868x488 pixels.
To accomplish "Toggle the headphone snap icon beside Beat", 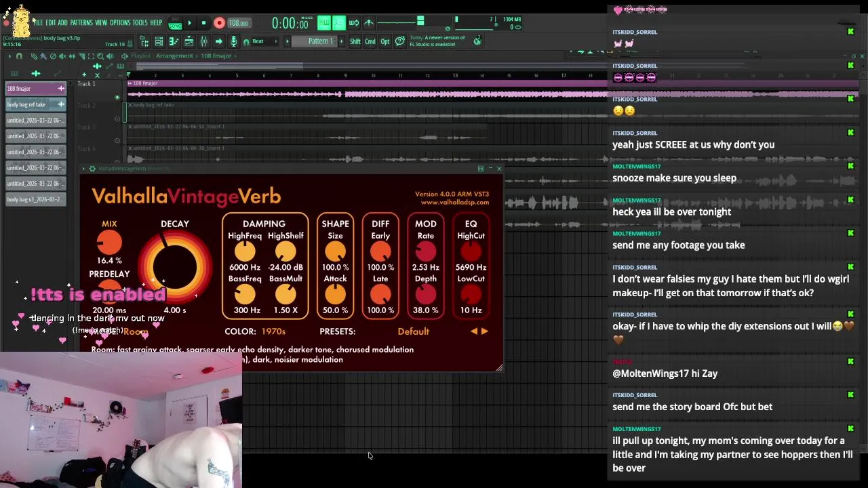I will (246, 42).
